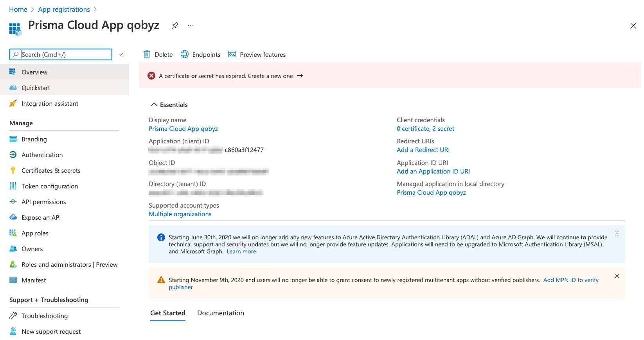Open API permissions in sidebar
Screen dimensions: 644x340
pos(43,202)
